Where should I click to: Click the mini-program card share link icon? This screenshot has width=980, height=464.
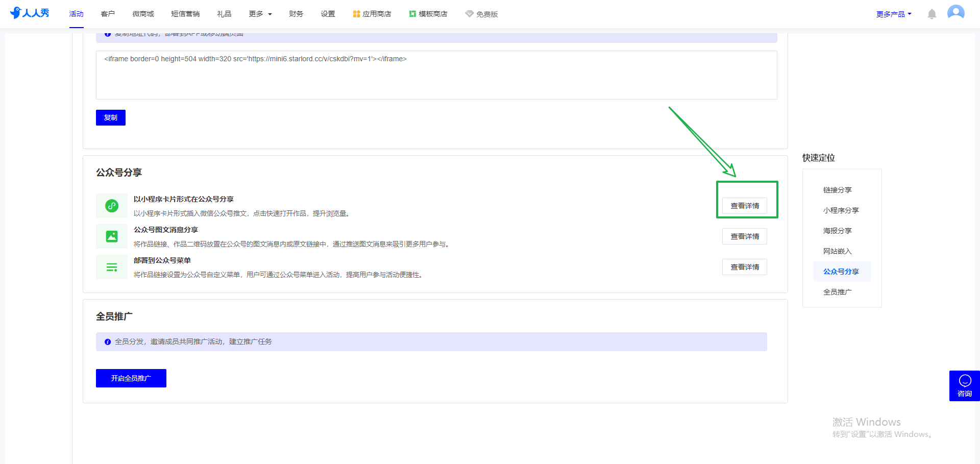(x=112, y=206)
